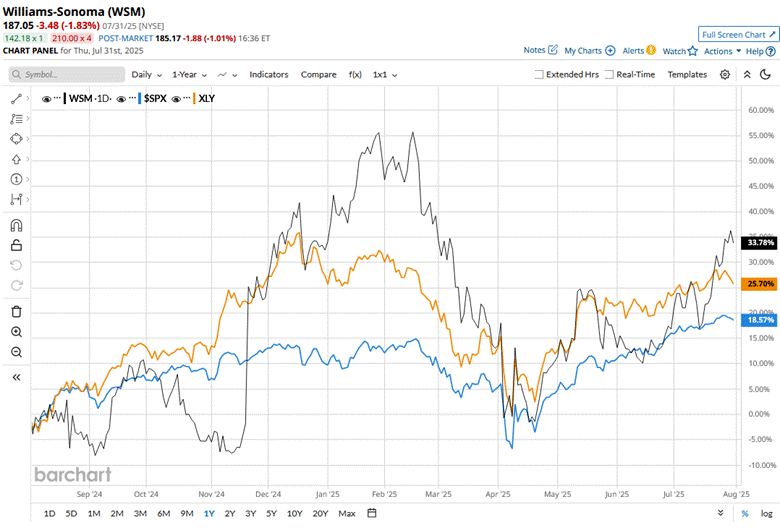Open the numbered label tool
Screen dimensions: 780x528
pyautogui.click(x=16, y=179)
